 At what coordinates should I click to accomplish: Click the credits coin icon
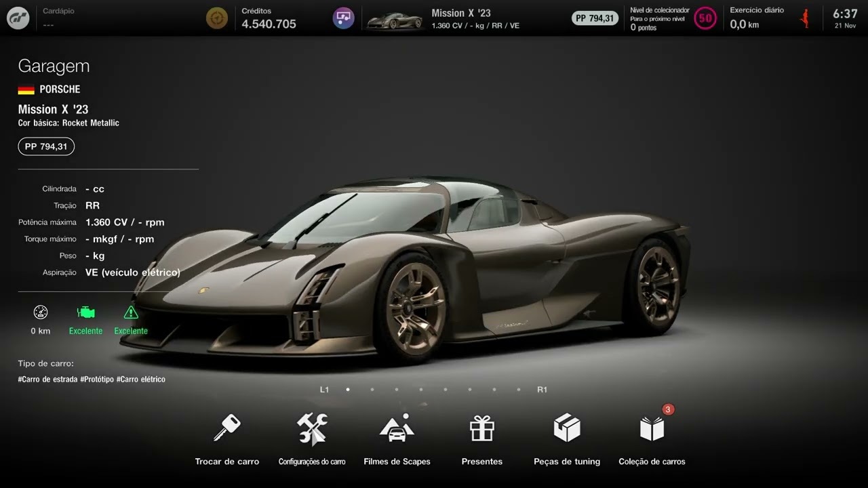pos(217,18)
